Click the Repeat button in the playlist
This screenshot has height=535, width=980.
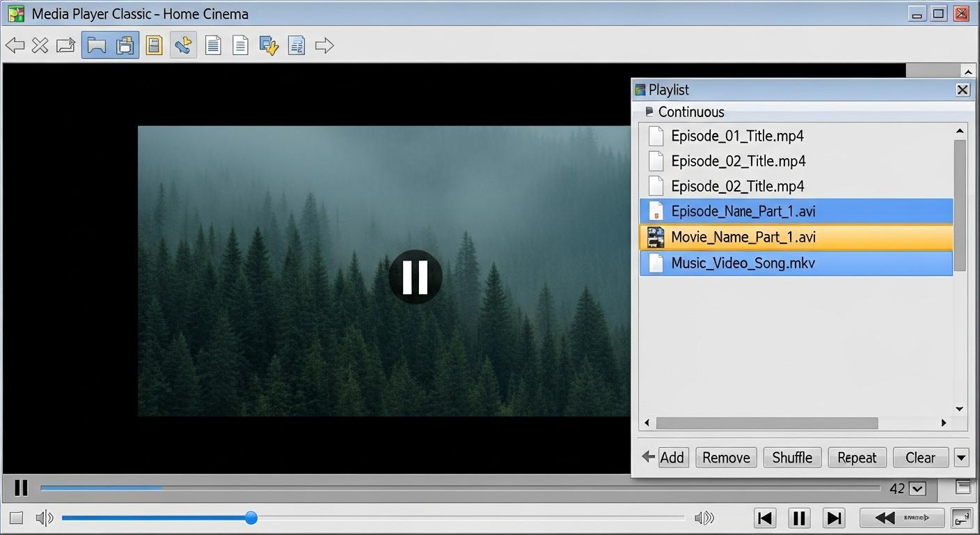pos(857,458)
